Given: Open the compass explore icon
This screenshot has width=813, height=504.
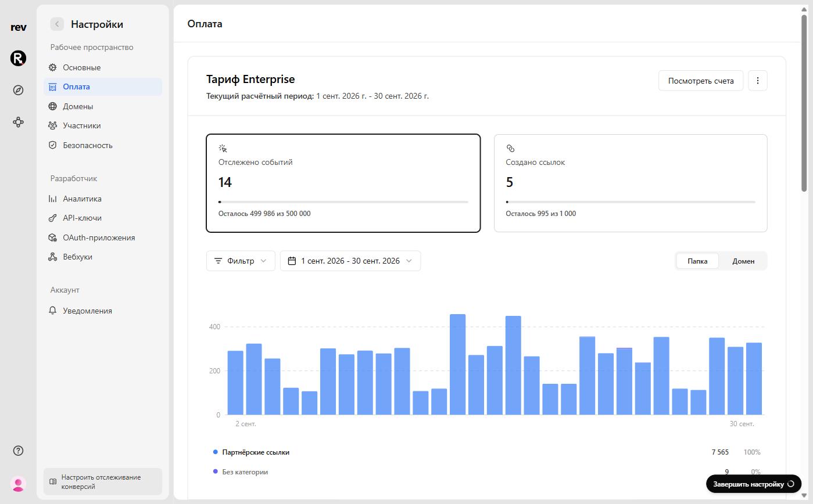Looking at the screenshot, I should (x=18, y=90).
